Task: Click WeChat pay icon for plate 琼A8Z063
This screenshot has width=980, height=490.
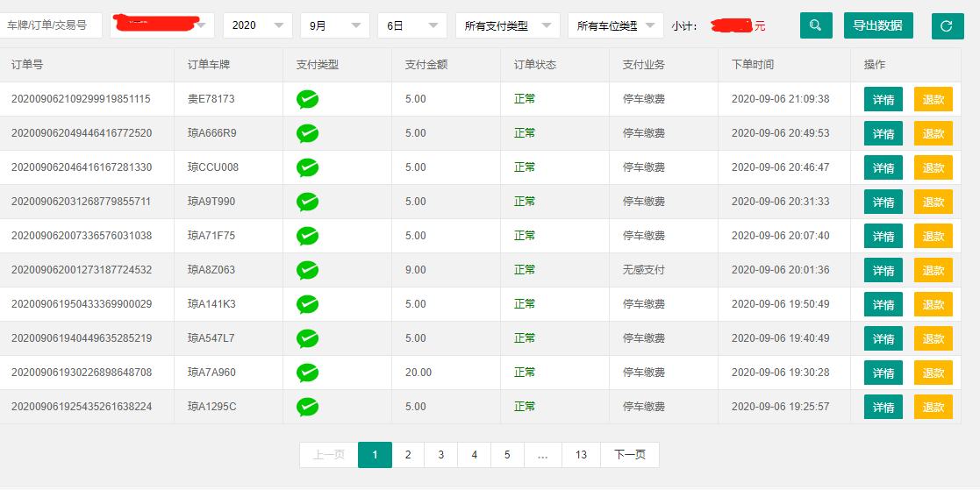Action: coord(307,270)
